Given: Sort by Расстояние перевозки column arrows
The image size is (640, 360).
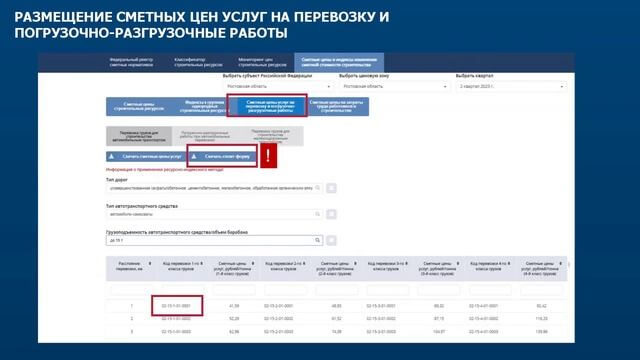Looking at the screenshot, I should tap(150, 264).
